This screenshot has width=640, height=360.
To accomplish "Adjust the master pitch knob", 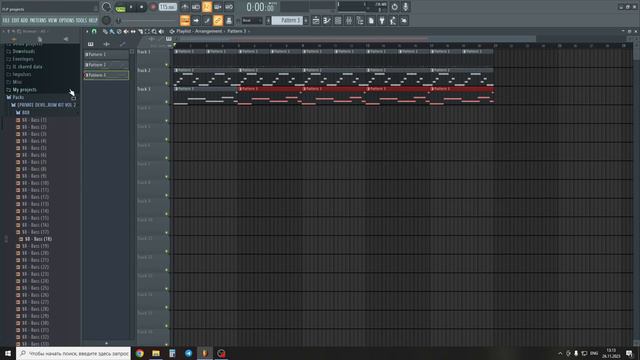I will click(106, 20).
